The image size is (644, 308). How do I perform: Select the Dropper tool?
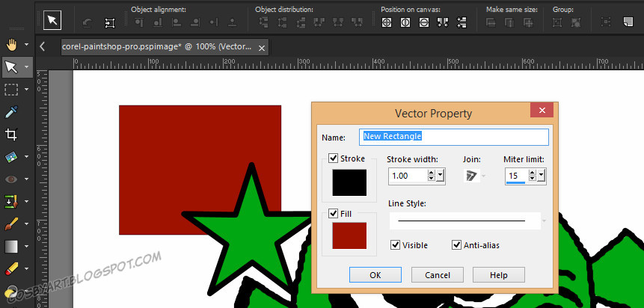point(11,111)
